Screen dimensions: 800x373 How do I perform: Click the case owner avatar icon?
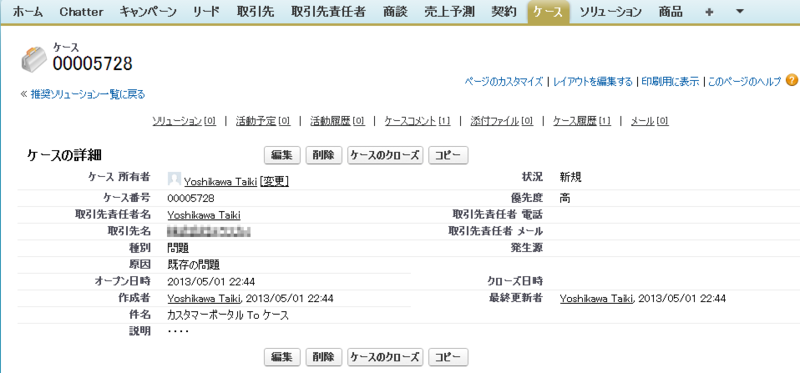click(x=174, y=179)
